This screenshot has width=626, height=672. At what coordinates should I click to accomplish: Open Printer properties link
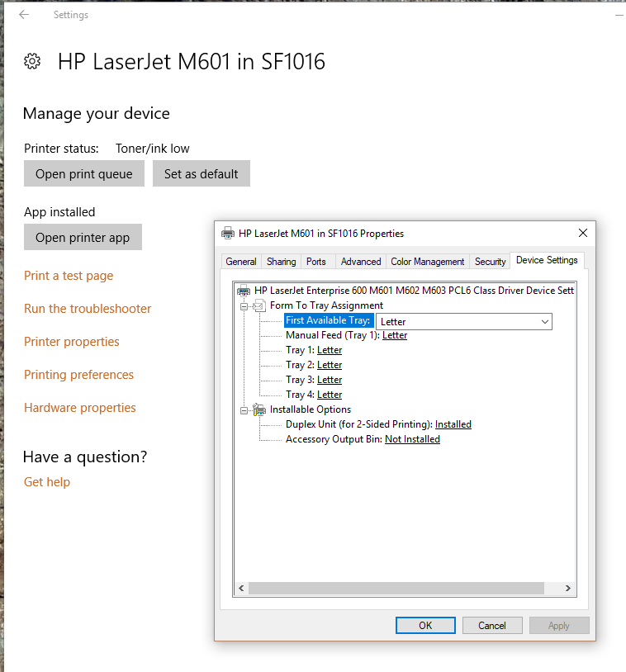pyautogui.click(x=72, y=342)
